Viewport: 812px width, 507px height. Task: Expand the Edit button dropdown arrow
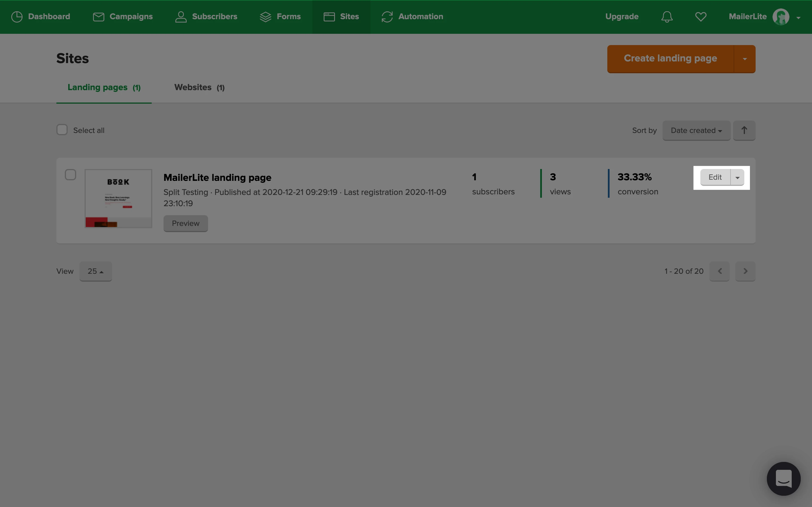(737, 177)
